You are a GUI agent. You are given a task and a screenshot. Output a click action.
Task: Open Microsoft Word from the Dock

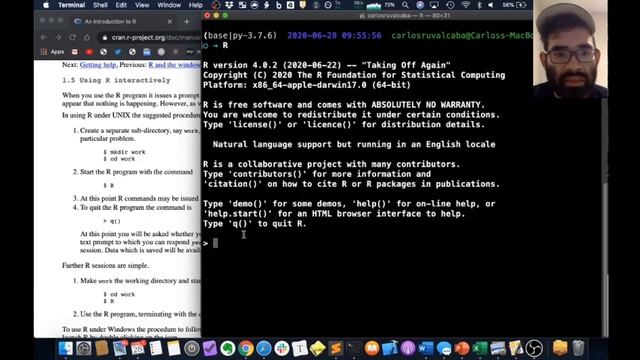[x=426, y=349]
